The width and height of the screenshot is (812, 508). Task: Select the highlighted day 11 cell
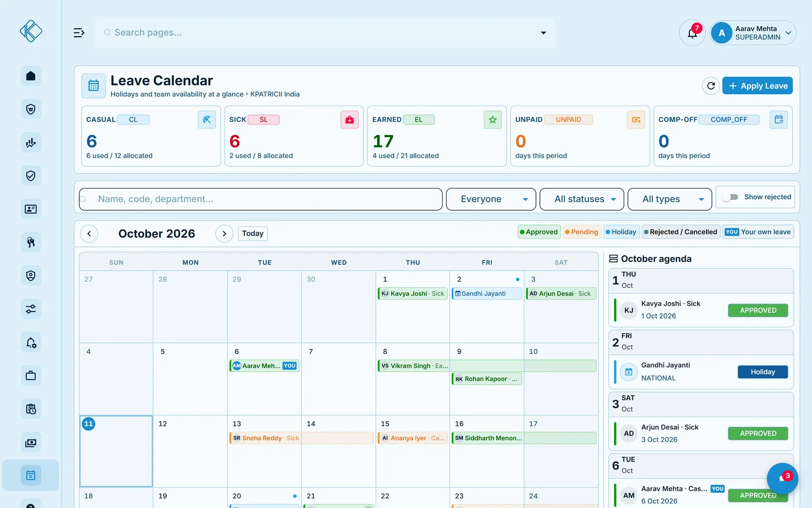pyautogui.click(x=116, y=451)
